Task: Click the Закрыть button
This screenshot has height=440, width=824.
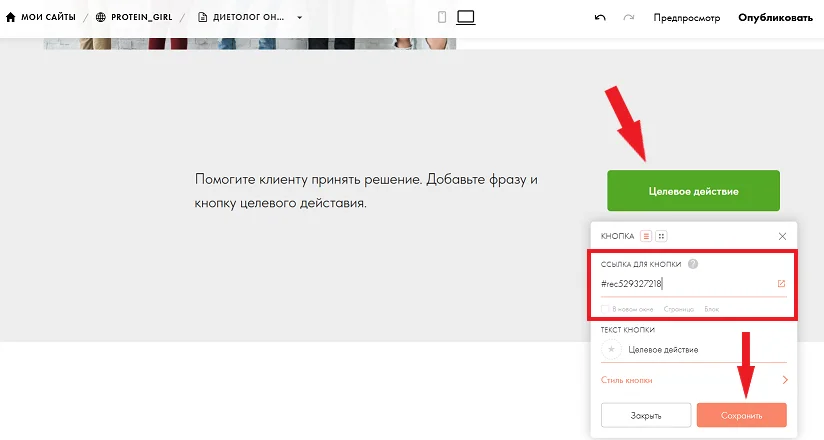Action: coord(646,415)
